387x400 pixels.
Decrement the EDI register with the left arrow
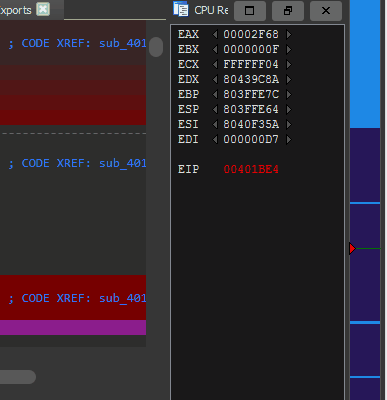click(x=215, y=139)
